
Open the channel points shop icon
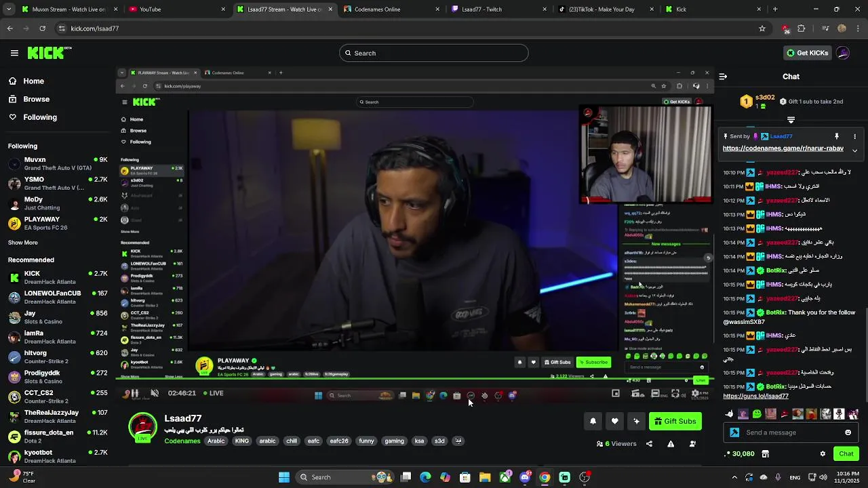pos(765,453)
